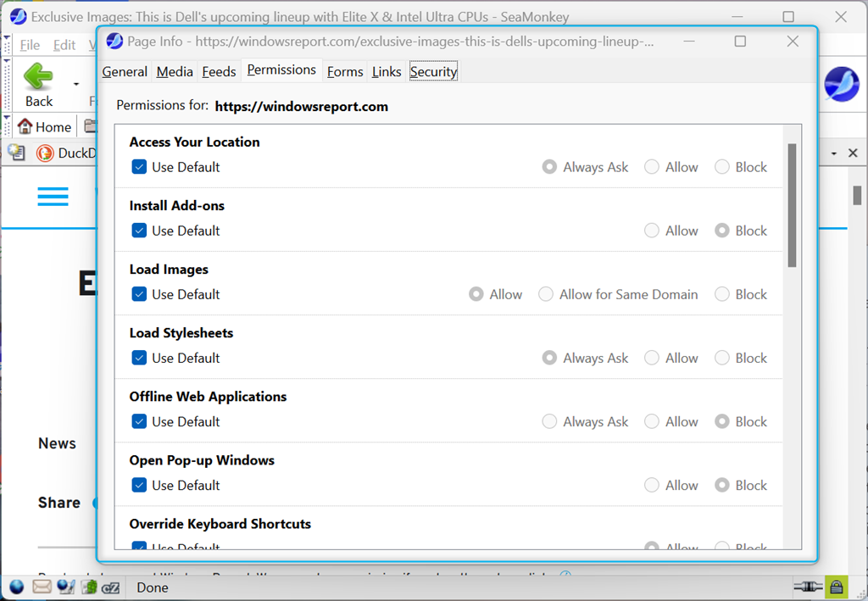The height and width of the screenshot is (601, 868).
Task: Open the Back history dropdown arrow
Action: point(76,84)
